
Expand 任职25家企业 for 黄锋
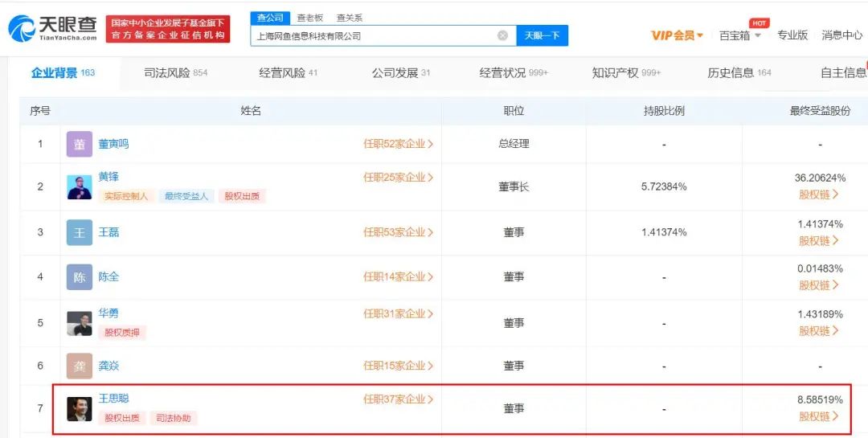point(398,177)
